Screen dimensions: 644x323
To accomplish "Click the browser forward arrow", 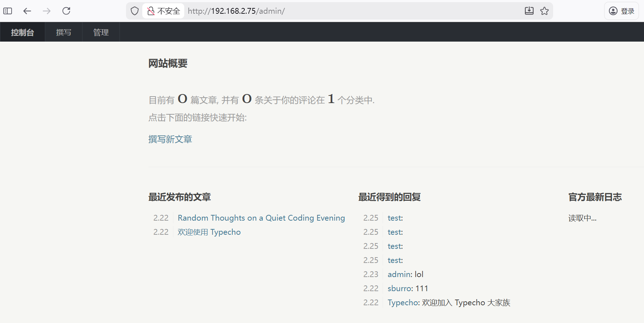I will (47, 11).
